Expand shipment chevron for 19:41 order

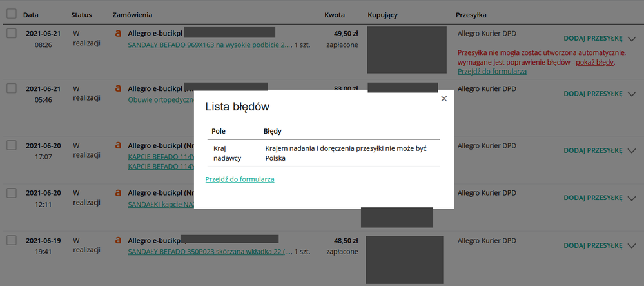[x=632, y=246]
